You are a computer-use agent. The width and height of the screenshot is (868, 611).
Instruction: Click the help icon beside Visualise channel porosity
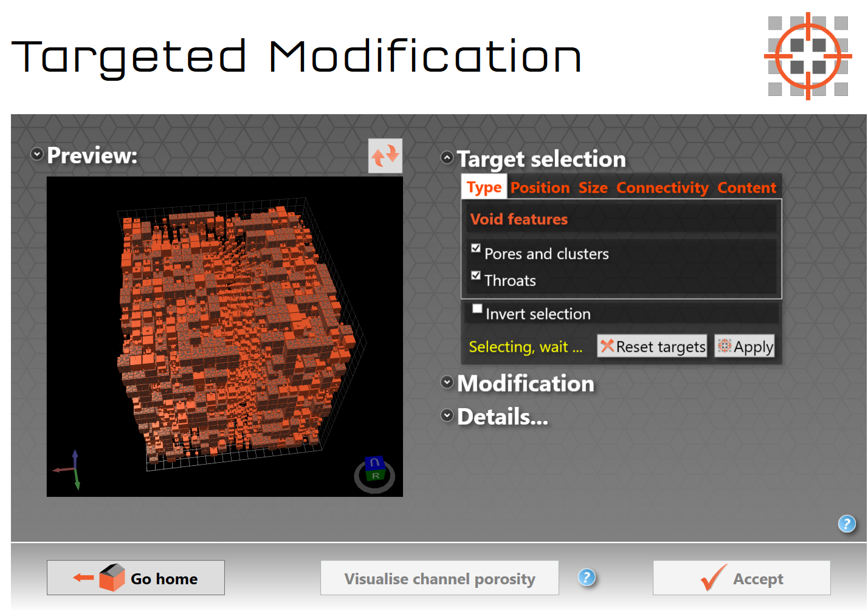click(x=587, y=578)
